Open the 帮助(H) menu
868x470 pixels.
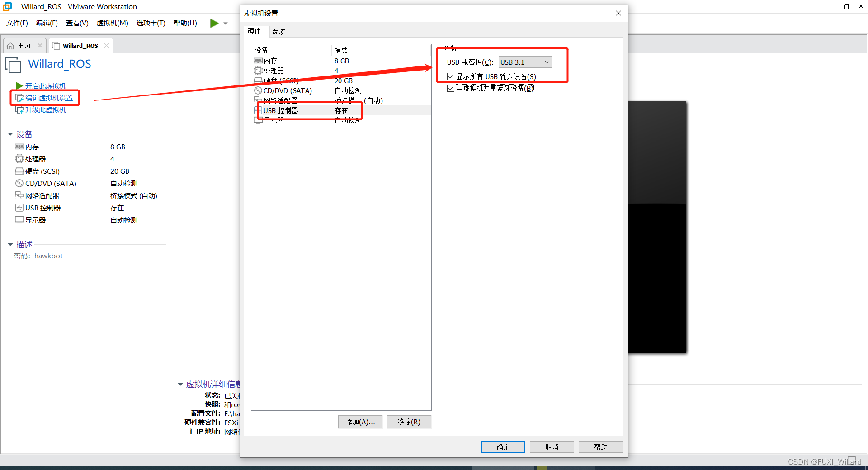(185, 23)
